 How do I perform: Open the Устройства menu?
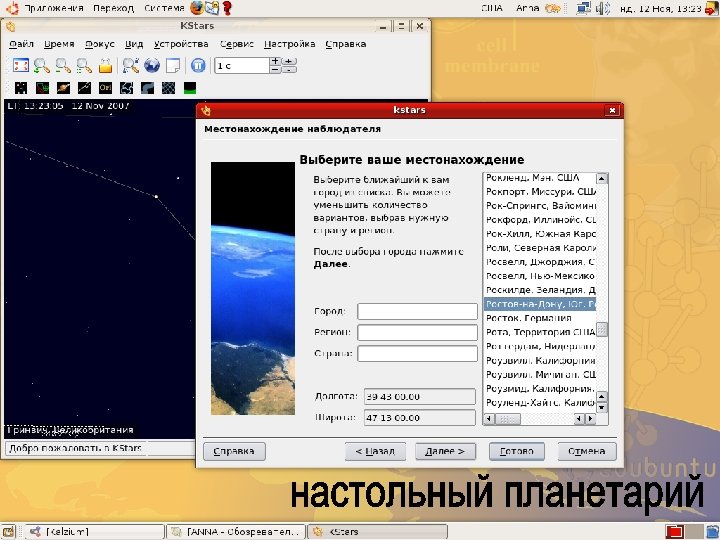click(181, 44)
